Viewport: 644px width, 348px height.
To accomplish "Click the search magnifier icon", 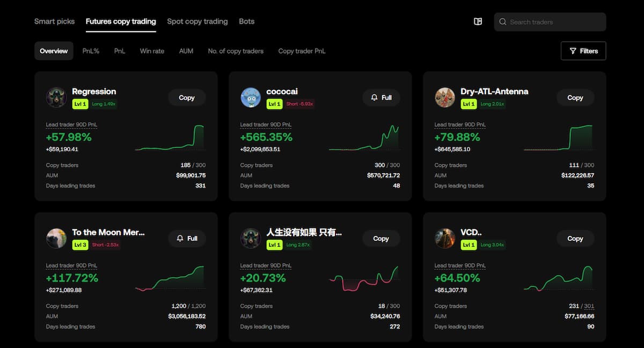I will click(x=503, y=21).
